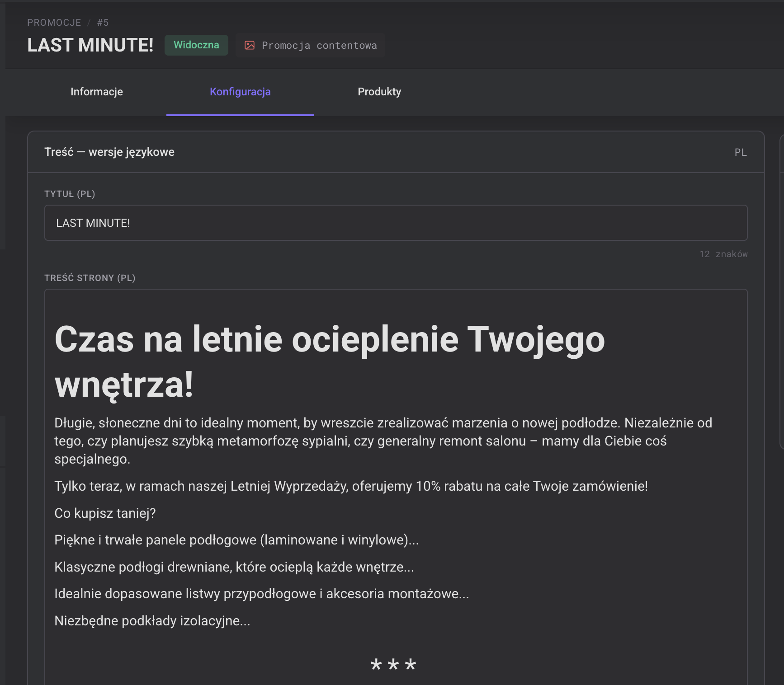Click the '12 znaków' character counter
The height and width of the screenshot is (685, 784).
[x=723, y=254]
